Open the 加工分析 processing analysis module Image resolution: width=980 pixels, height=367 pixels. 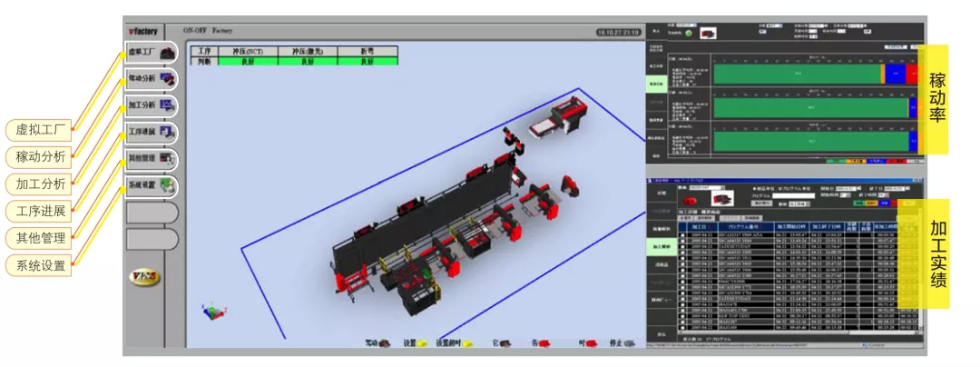151,105
